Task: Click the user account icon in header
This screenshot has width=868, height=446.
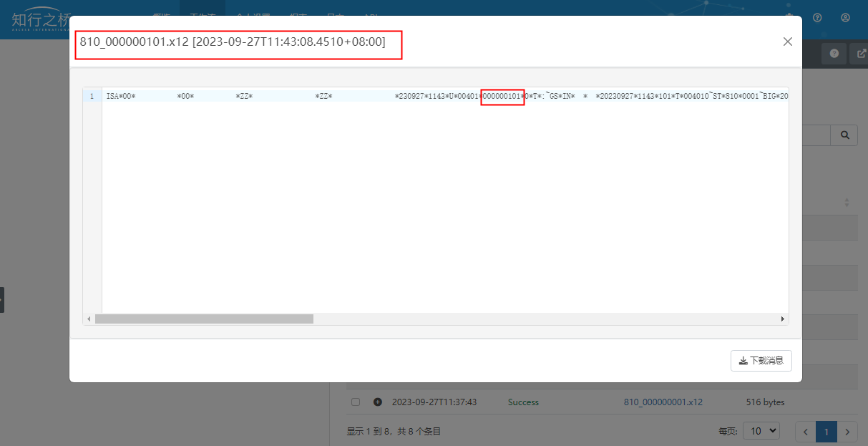Action: (x=846, y=17)
